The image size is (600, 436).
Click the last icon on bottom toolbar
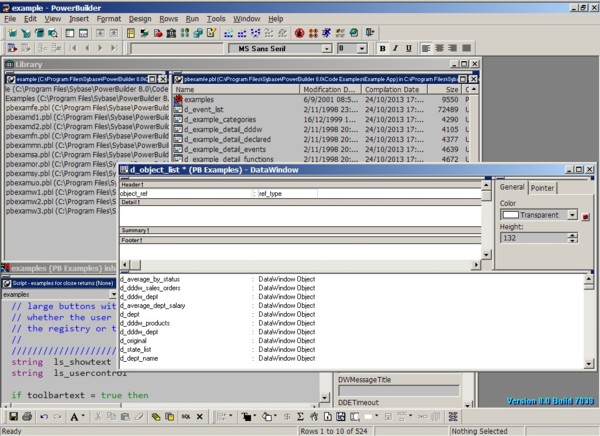pyautogui.click(x=453, y=416)
